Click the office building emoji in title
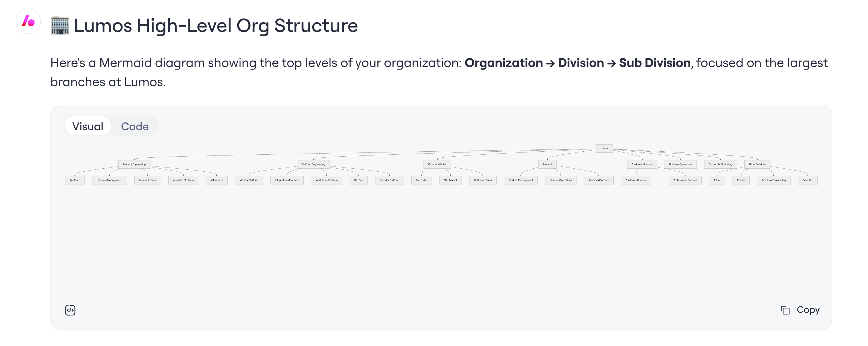This screenshot has width=868, height=346. 60,26
